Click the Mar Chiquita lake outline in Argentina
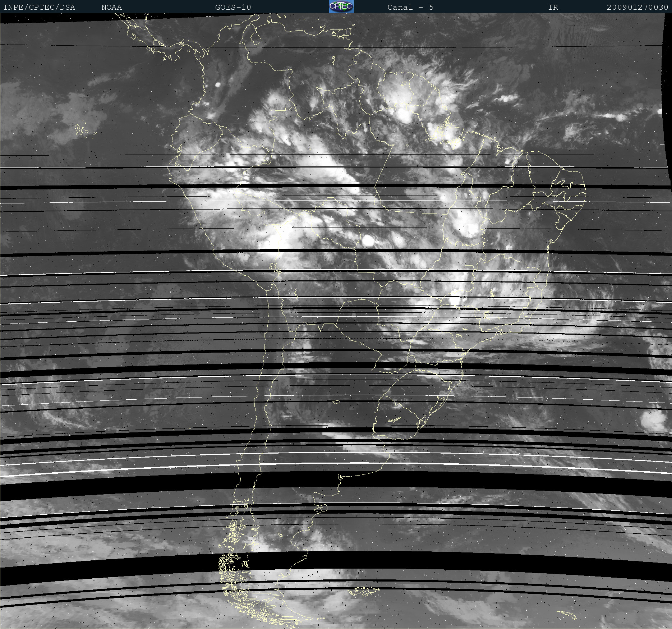The image size is (672, 629). [336, 402]
